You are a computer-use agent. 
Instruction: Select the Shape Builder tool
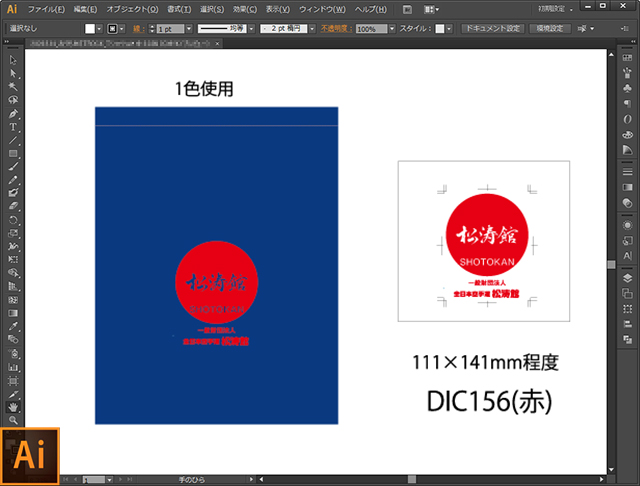(13, 273)
